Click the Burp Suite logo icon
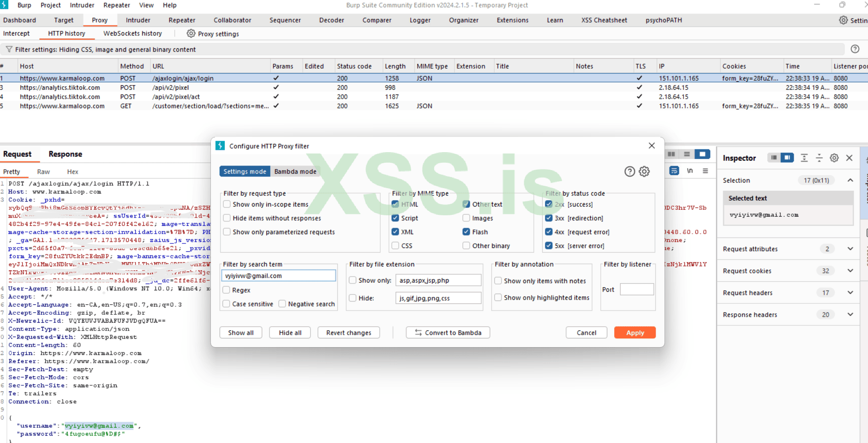The image size is (868, 443). coord(5,5)
